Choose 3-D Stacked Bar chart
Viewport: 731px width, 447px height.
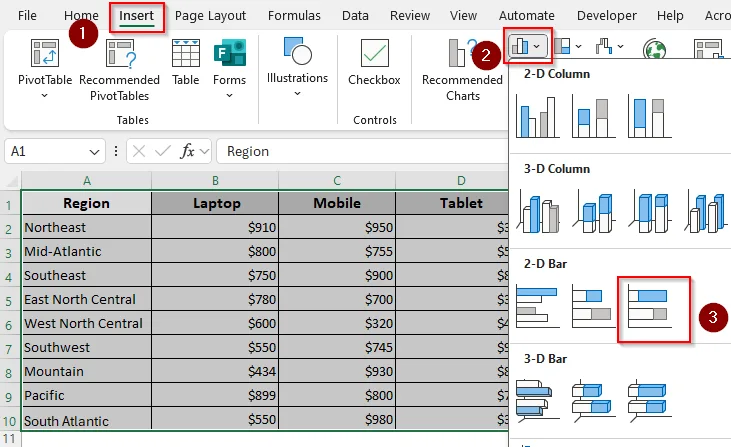click(x=593, y=401)
